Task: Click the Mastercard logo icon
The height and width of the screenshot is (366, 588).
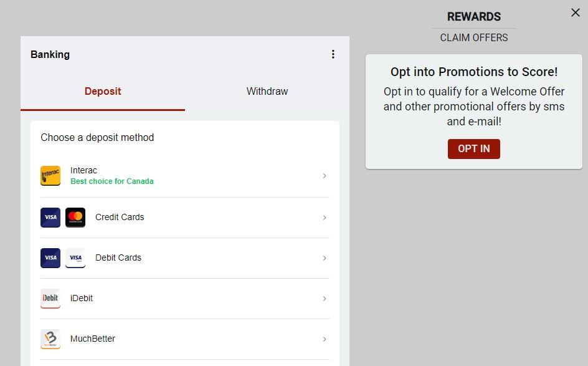Action: point(75,218)
